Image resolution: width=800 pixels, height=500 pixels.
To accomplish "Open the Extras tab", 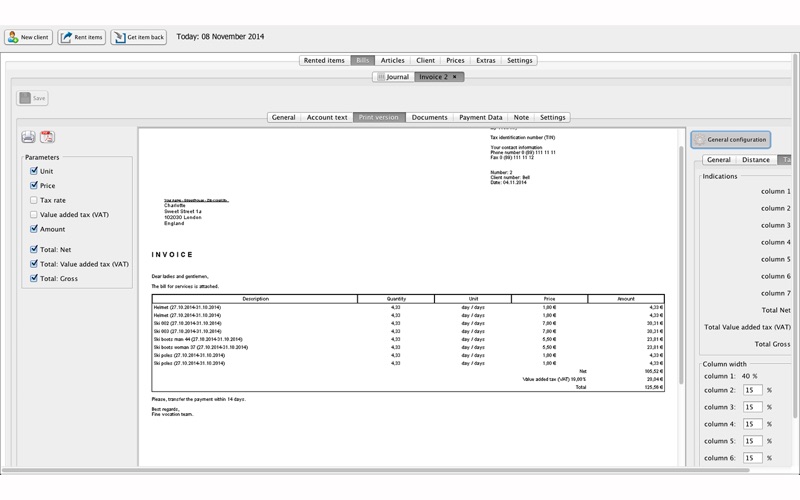I will tap(486, 60).
